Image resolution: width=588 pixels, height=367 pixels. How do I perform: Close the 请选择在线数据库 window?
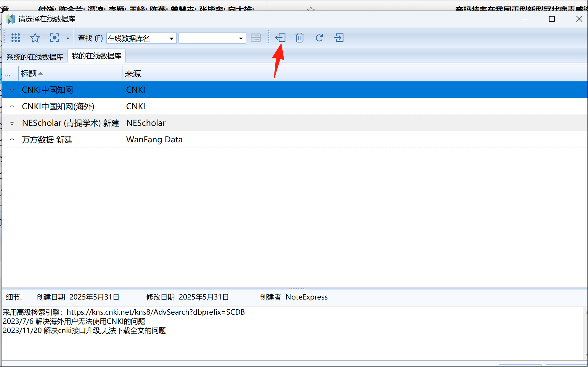tap(579, 19)
